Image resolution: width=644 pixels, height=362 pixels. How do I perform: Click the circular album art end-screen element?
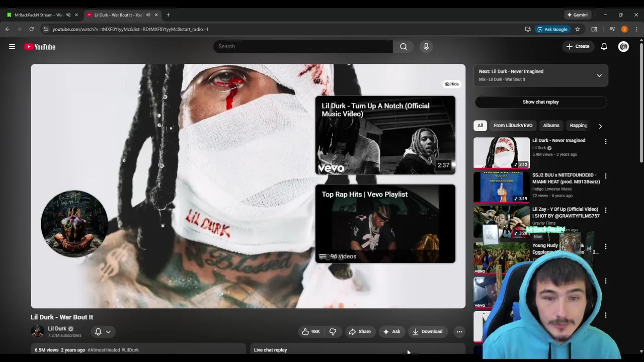[74, 224]
